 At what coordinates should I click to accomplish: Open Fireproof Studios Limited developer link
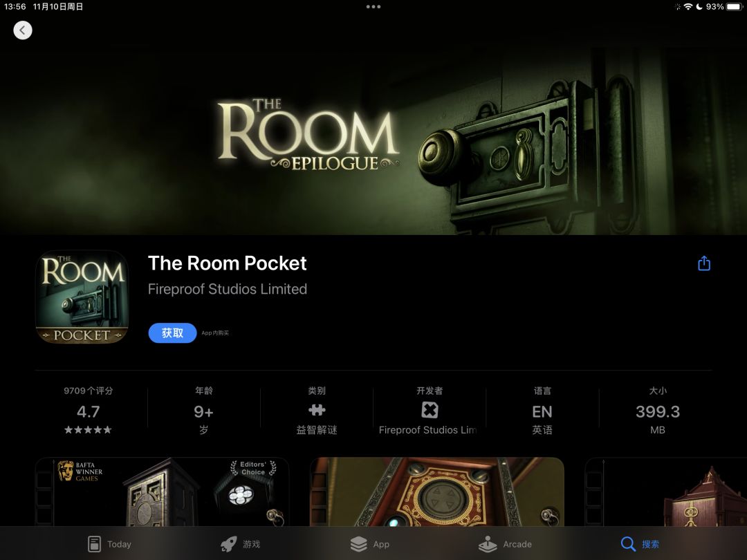(228, 289)
